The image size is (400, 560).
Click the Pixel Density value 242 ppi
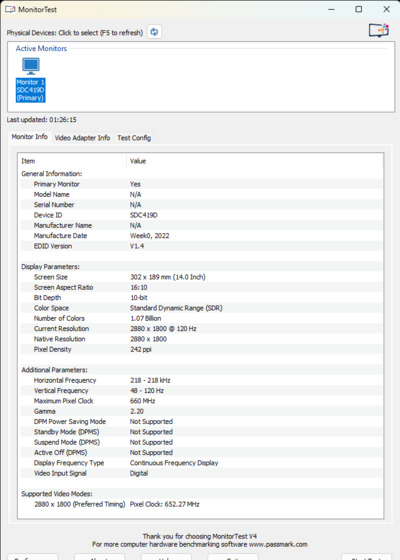pyautogui.click(x=141, y=350)
